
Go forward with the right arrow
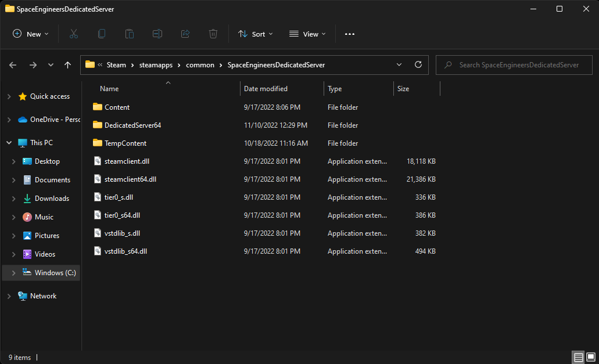click(33, 65)
